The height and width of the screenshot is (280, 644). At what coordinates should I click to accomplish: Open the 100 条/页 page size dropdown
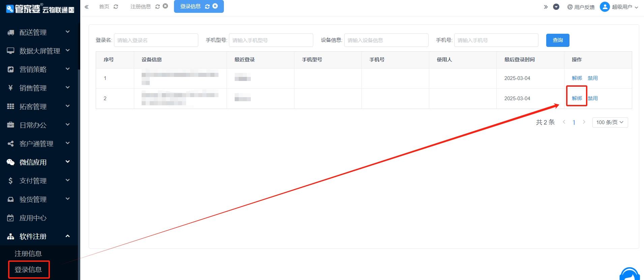point(610,122)
